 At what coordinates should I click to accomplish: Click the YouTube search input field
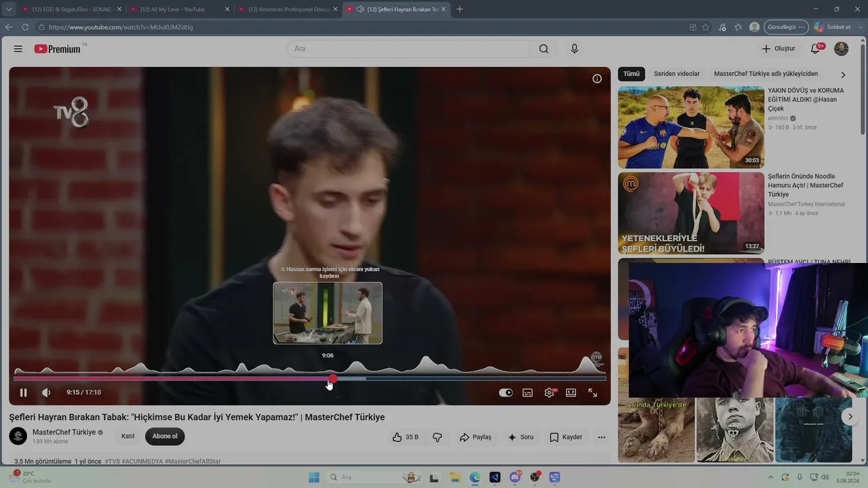pos(408,49)
